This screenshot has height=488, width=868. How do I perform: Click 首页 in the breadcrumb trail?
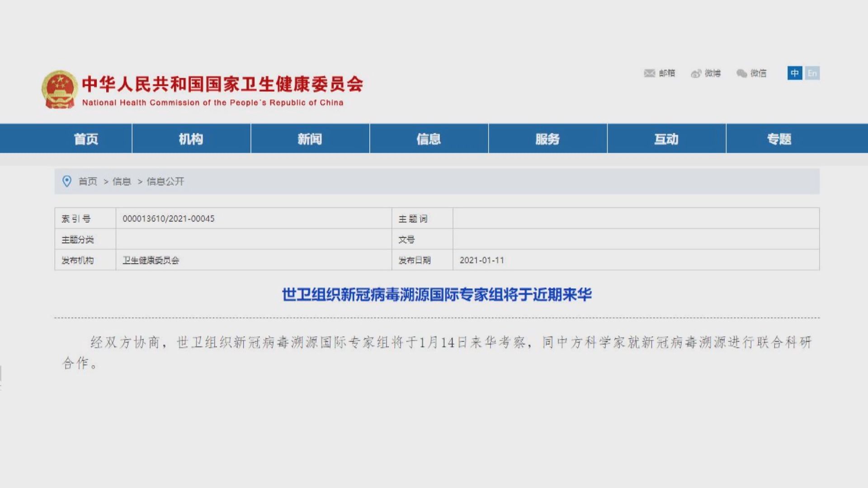[x=88, y=182]
